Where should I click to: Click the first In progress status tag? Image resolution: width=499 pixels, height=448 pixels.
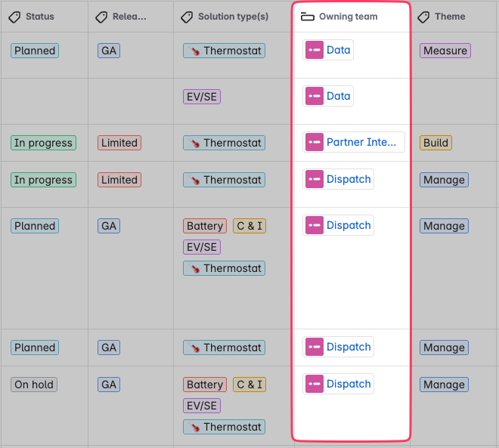(43, 143)
